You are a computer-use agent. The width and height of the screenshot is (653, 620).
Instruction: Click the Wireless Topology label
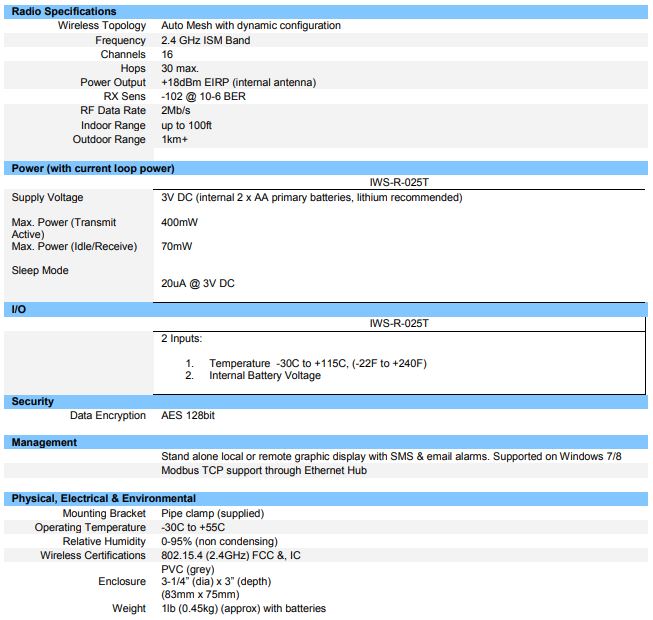point(101,26)
